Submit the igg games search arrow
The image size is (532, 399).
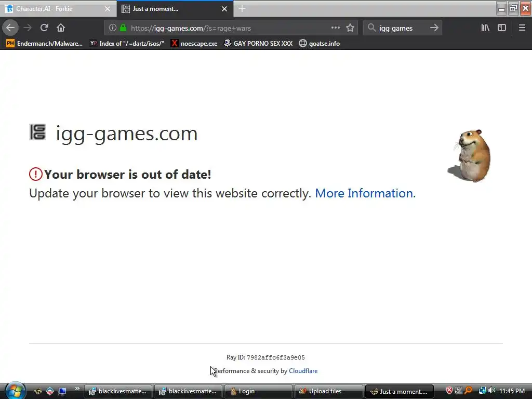434,28
